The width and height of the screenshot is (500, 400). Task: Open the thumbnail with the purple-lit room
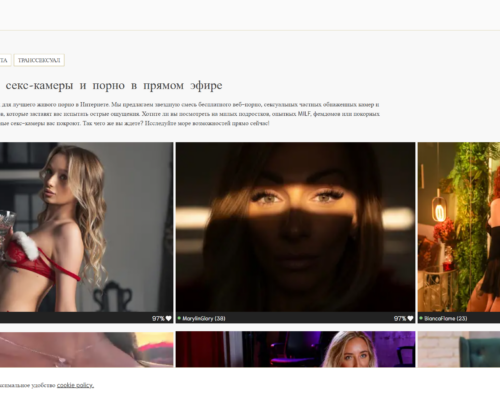tap(295, 349)
